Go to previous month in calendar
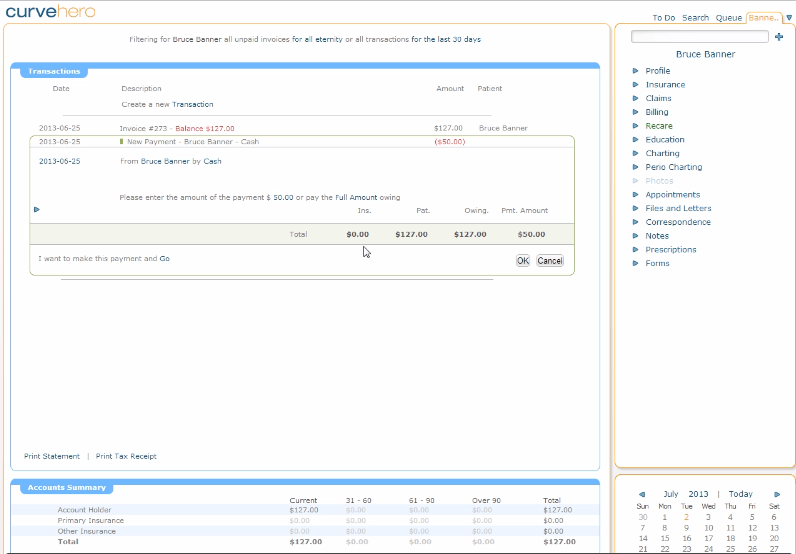The height and width of the screenshot is (554, 796). [642, 494]
